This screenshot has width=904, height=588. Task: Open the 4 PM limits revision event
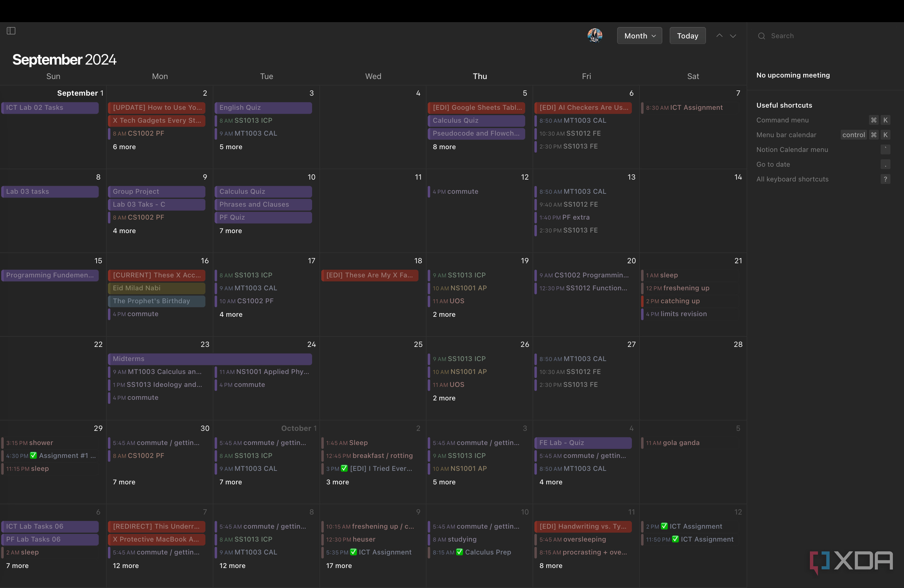[690, 314]
